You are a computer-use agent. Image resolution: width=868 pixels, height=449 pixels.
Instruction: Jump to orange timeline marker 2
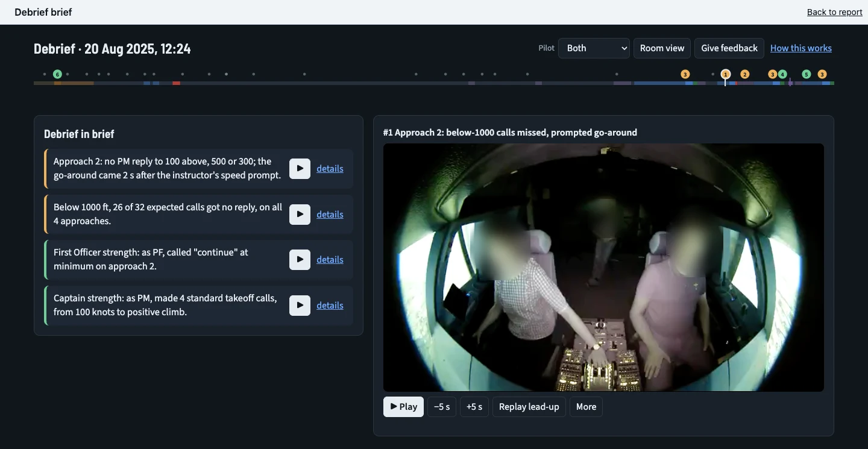(745, 74)
